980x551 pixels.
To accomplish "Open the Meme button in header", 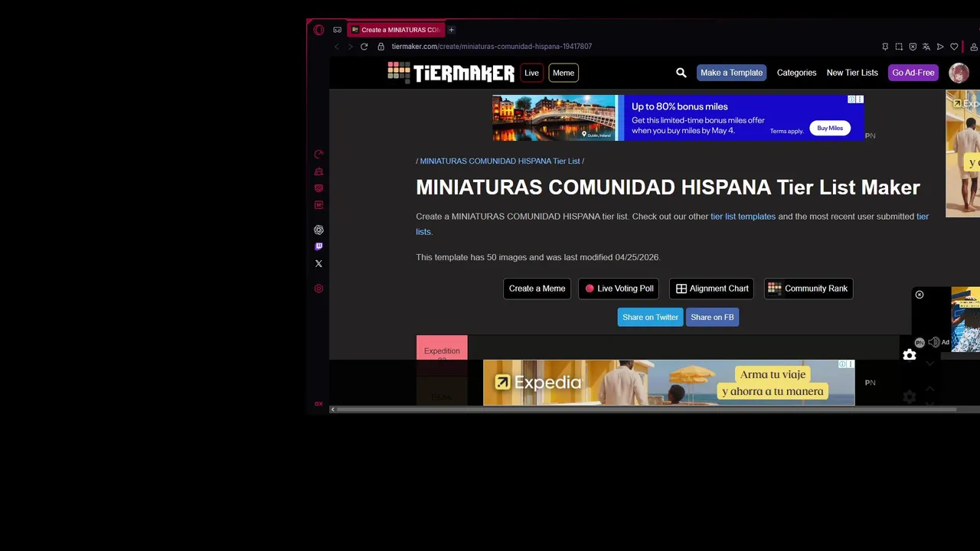I will (563, 73).
